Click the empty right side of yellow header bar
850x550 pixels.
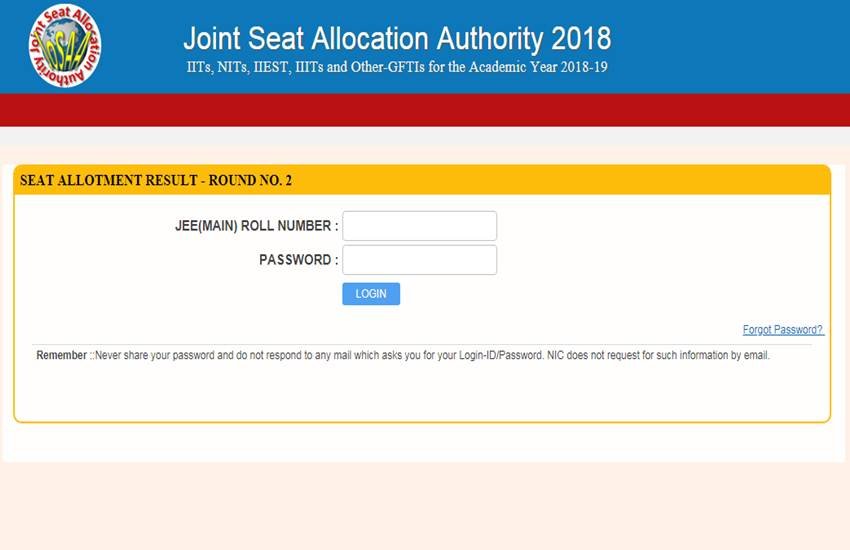pyautogui.click(x=600, y=181)
